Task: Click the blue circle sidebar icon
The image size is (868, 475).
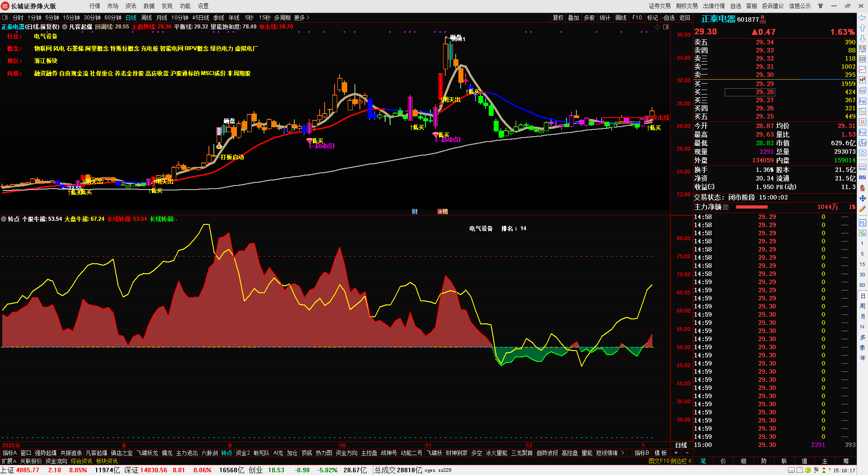Action: (862, 153)
